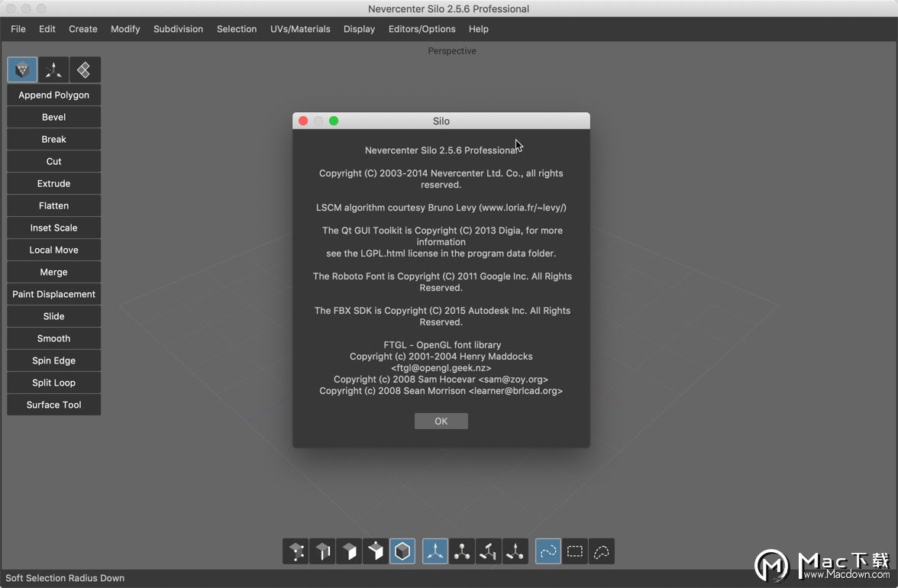Activate the Inset Scale button
898x588 pixels.
click(x=53, y=228)
